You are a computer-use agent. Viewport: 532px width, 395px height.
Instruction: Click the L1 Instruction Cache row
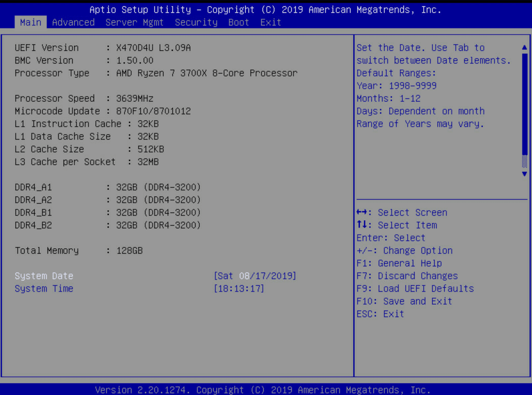pos(86,124)
